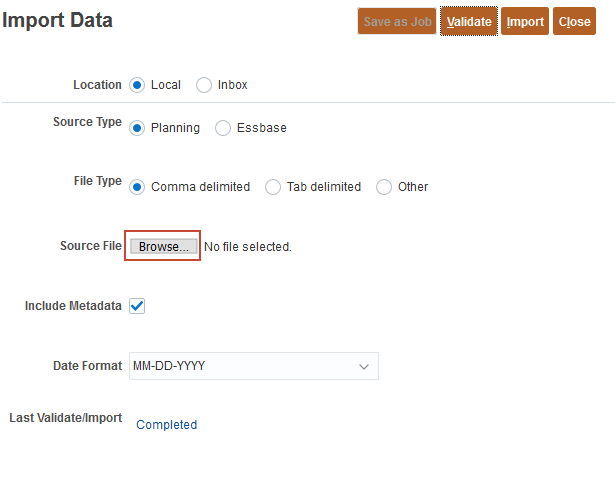Select the Comma delimited file type
Image resolution: width=615 pixels, height=479 pixels.
[x=138, y=187]
